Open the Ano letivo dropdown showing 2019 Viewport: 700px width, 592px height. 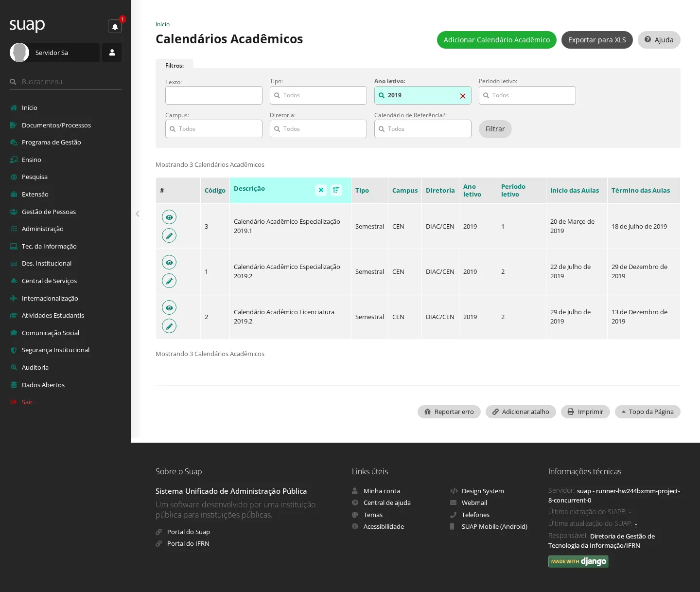click(x=423, y=95)
